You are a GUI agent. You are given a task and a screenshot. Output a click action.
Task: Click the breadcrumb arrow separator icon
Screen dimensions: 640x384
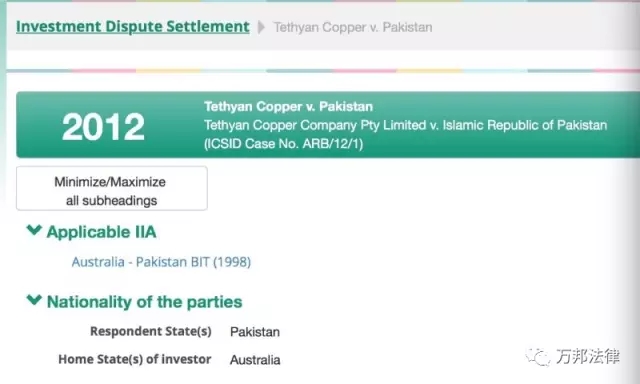(x=261, y=27)
